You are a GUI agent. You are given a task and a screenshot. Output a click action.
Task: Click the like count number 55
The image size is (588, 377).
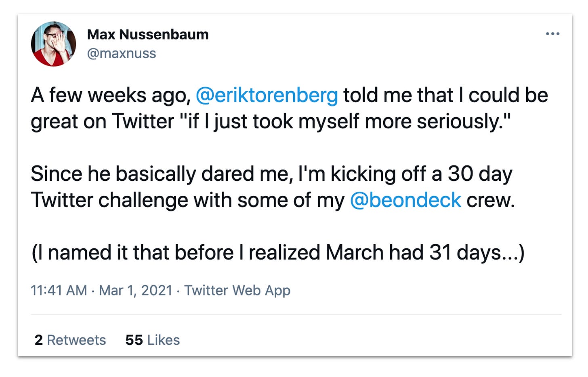click(x=134, y=340)
